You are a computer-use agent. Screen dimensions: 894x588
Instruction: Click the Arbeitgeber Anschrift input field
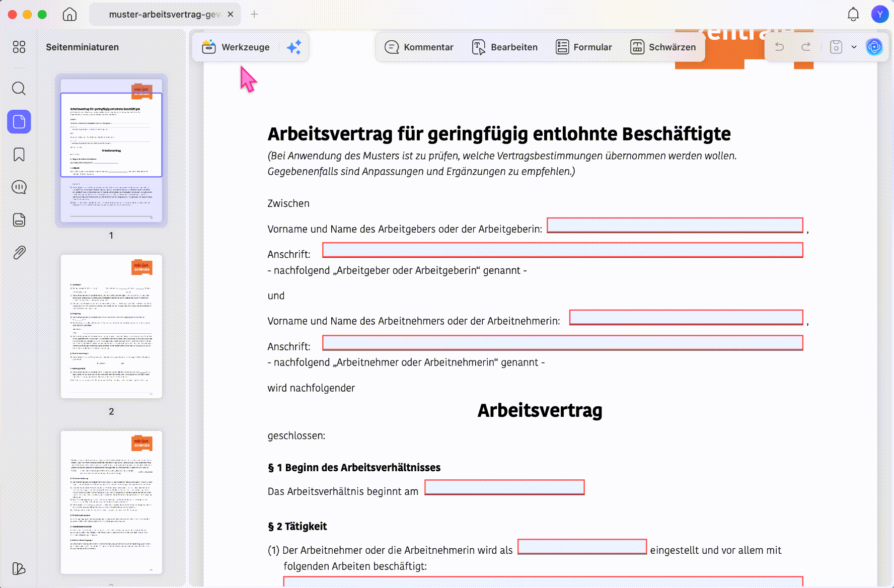[563, 250]
